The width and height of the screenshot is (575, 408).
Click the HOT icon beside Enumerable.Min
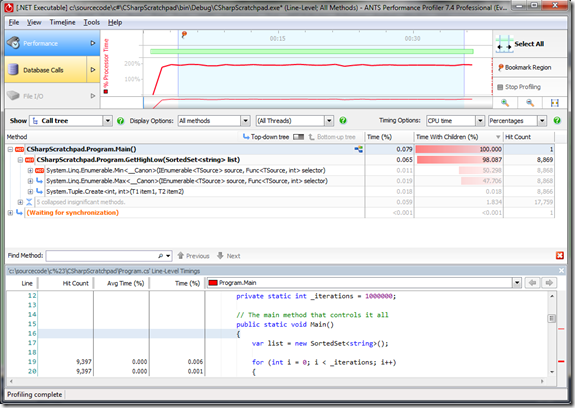click(x=40, y=170)
